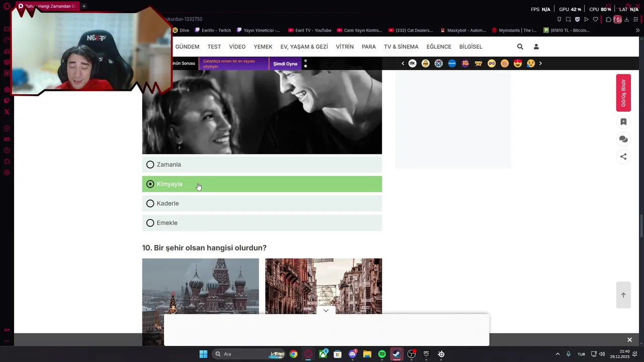The height and width of the screenshot is (362, 644).
Task: Collapse ad with the down chevron
Action: (326, 310)
